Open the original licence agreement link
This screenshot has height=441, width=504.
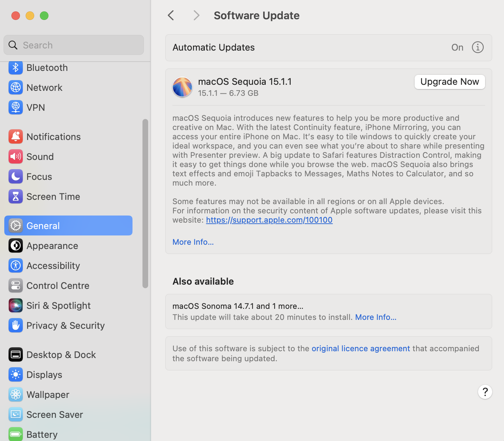(361, 349)
